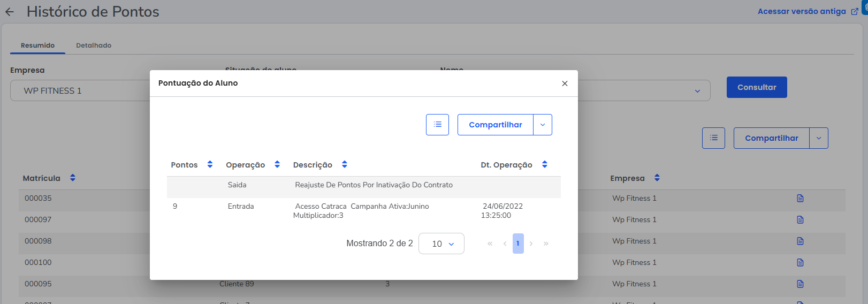This screenshot has height=304, width=868.
Task: Switch to the Detalhado tab
Action: point(94,45)
